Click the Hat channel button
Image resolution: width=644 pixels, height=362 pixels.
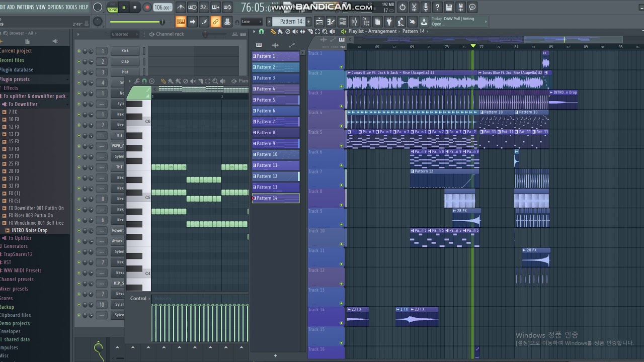coord(125,72)
